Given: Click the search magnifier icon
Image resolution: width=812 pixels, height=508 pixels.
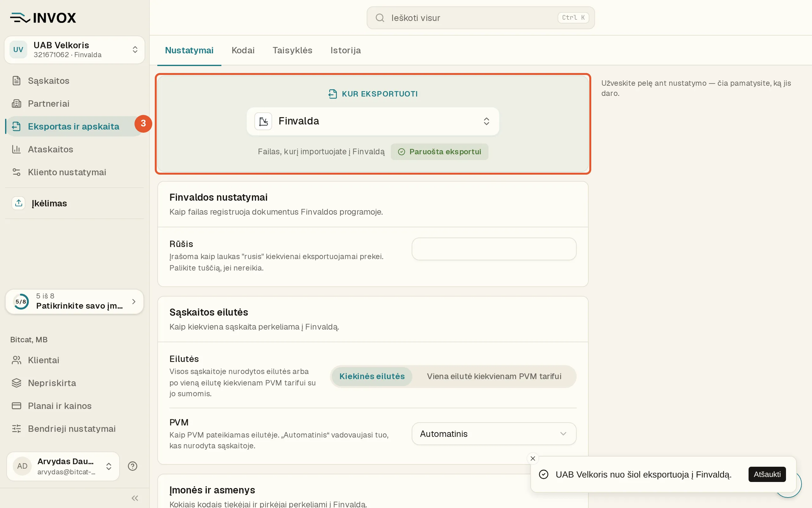Looking at the screenshot, I should pyautogui.click(x=379, y=18).
